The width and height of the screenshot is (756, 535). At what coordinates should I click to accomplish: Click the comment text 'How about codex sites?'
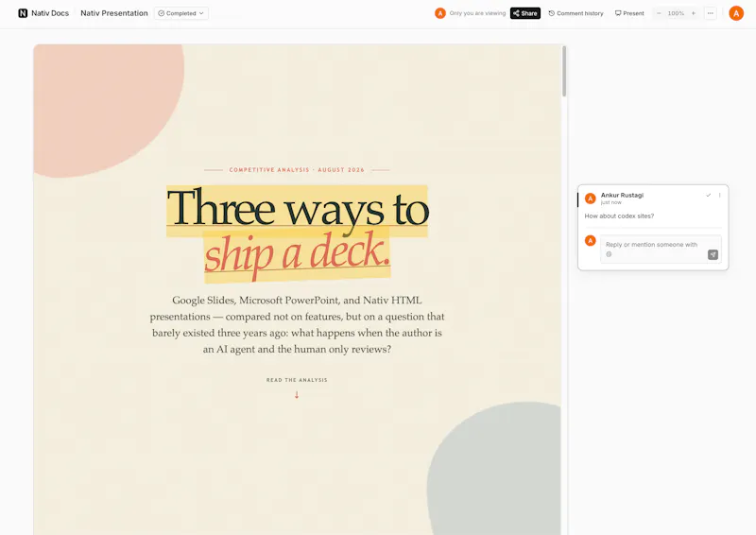click(x=619, y=216)
